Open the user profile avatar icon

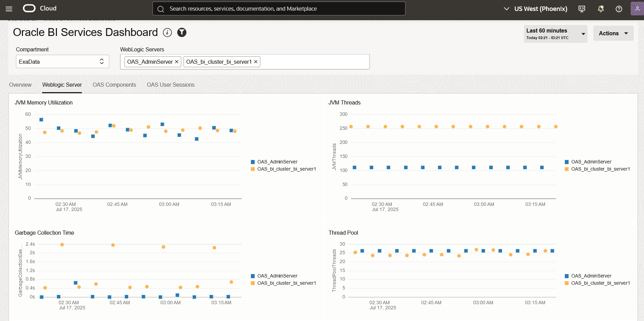point(637,9)
